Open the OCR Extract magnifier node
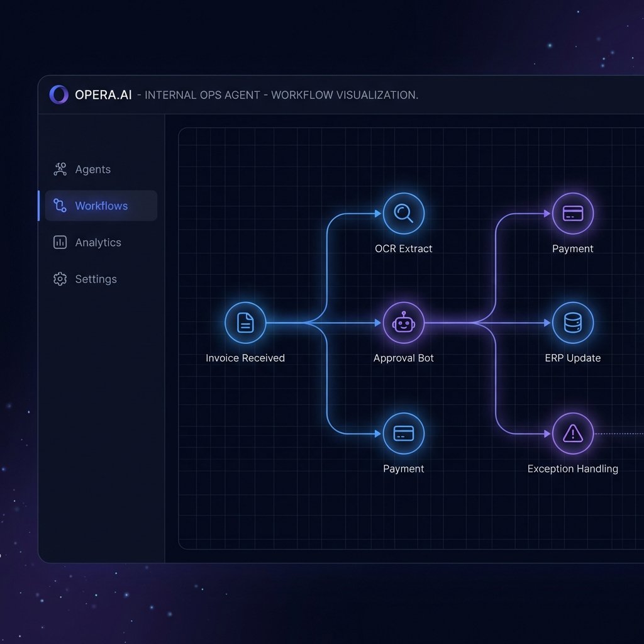The height and width of the screenshot is (644, 644). click(404, 213)
